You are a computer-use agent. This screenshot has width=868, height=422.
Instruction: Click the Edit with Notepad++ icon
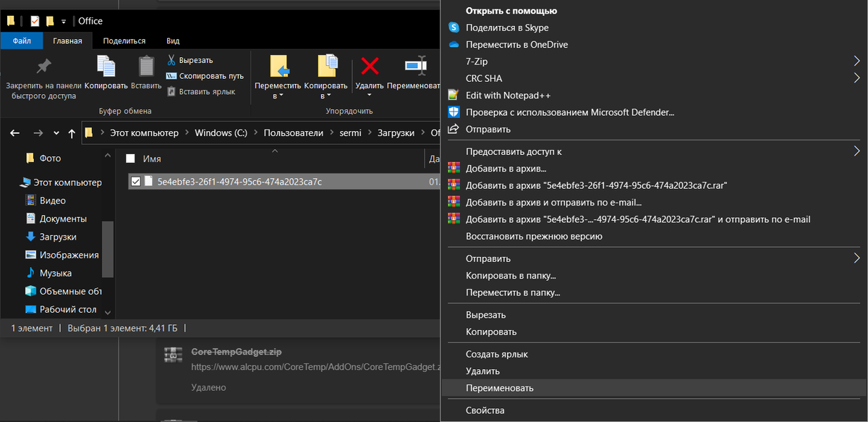(x=454, y=95)
